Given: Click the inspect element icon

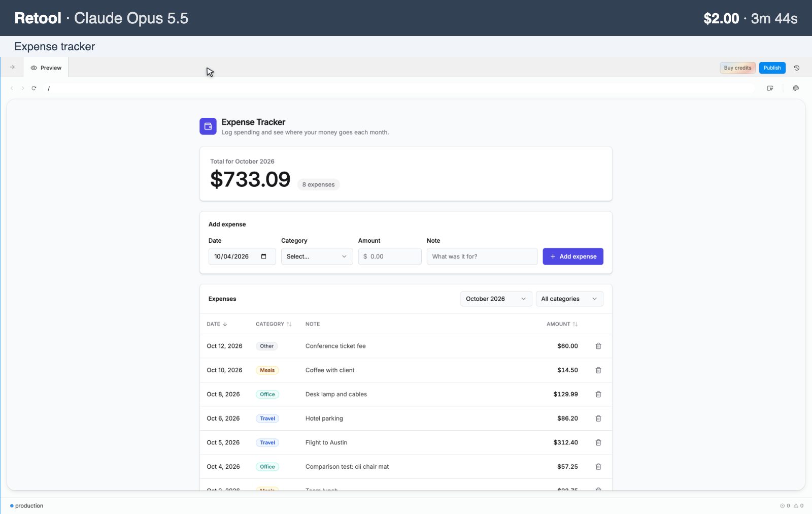Looking at the screenshot, I should pyautogui.click(x=770, y=88).
